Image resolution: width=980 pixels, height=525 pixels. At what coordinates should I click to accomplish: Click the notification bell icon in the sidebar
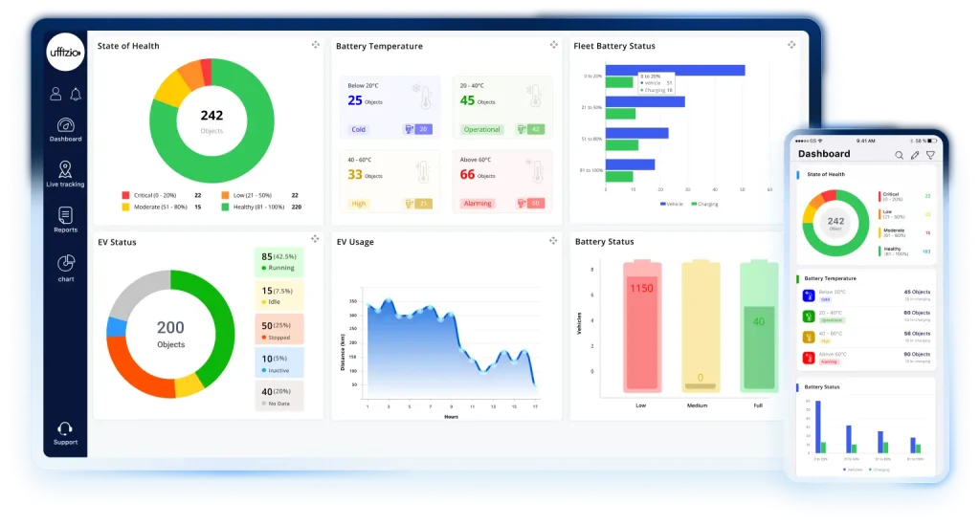point(76,94)
